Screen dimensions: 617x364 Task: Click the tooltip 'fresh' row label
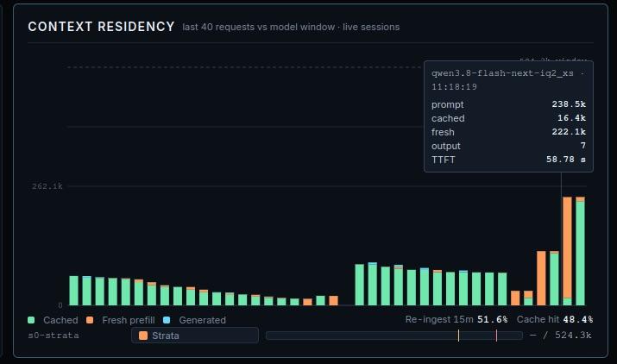[x=443, y=132]
